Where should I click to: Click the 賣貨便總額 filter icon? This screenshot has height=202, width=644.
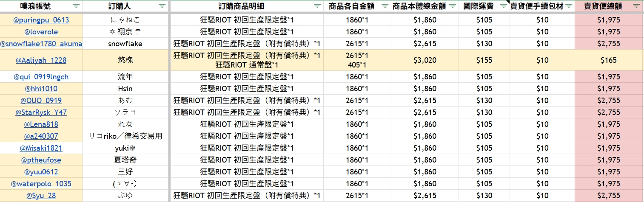(635, 6)
